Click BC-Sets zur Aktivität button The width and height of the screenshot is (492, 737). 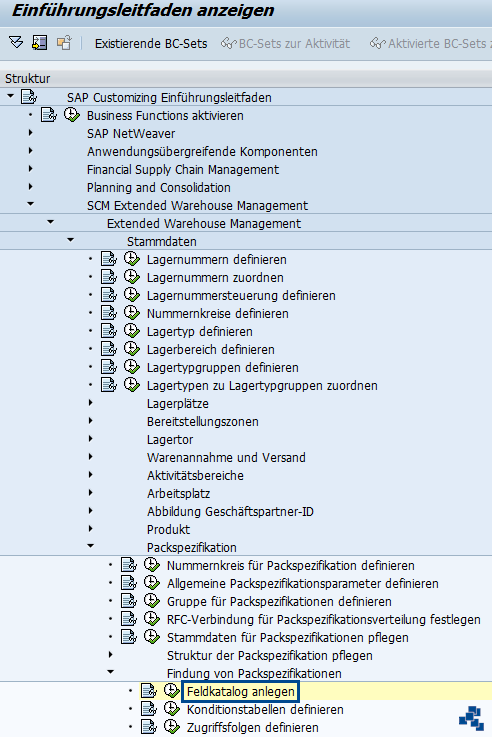click(286, 44)
